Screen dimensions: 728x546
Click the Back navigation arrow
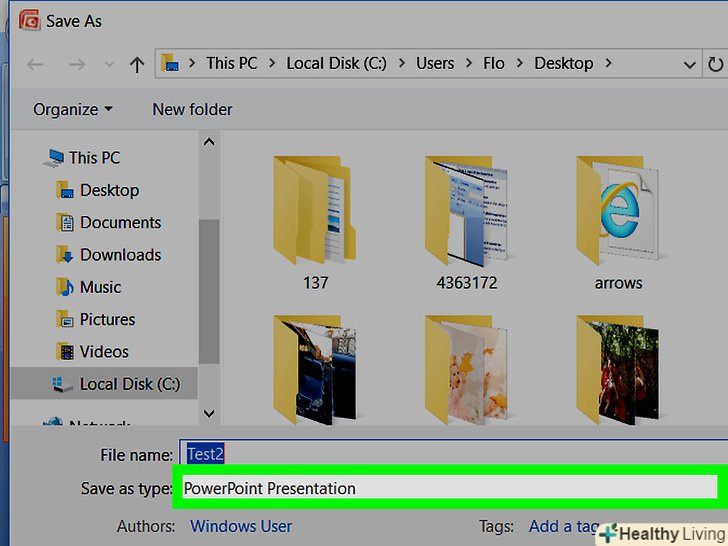point(35,64)
